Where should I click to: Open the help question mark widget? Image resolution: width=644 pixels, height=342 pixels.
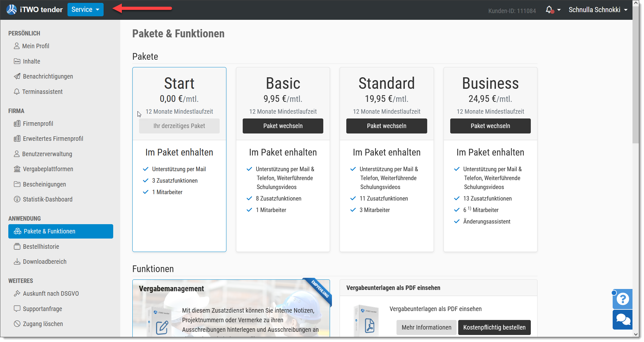(622, 299)
